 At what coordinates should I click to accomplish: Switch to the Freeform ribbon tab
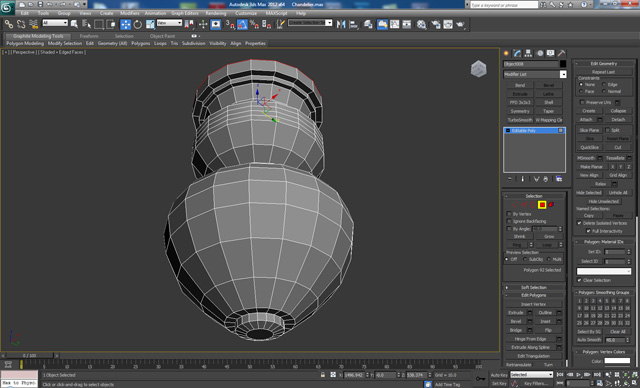[x=89, y=36]
